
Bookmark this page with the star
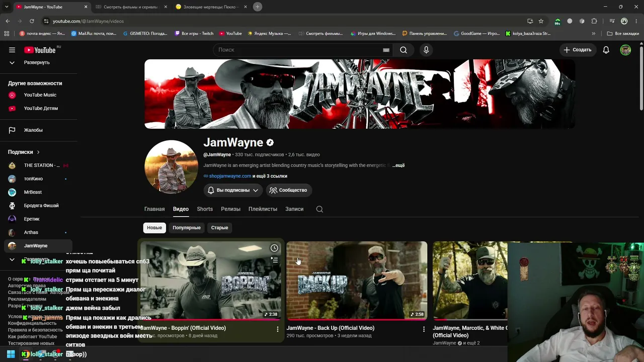pos(541,21)
